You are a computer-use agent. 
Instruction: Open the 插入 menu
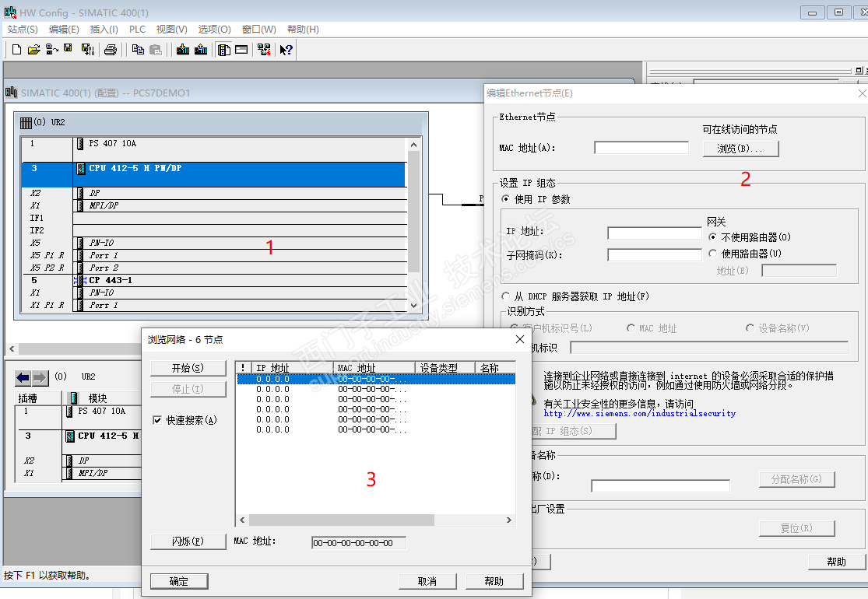(104, 30)
